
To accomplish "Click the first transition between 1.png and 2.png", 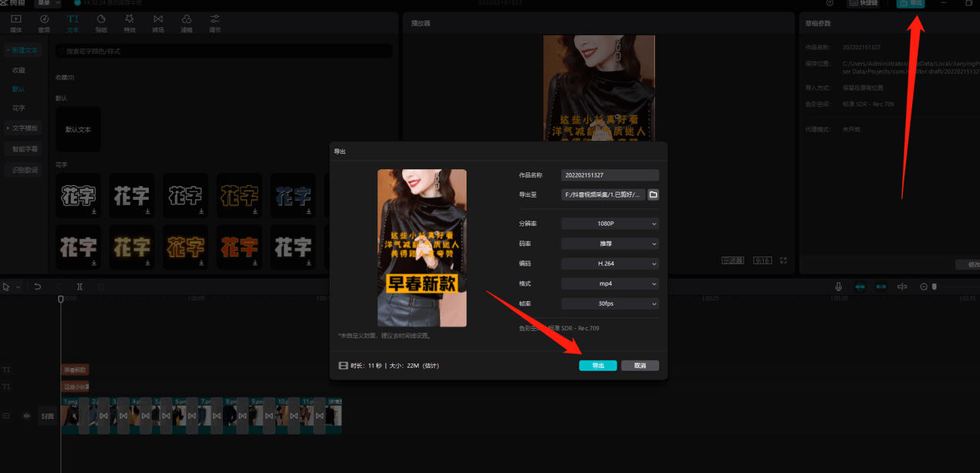I will 83,417.
